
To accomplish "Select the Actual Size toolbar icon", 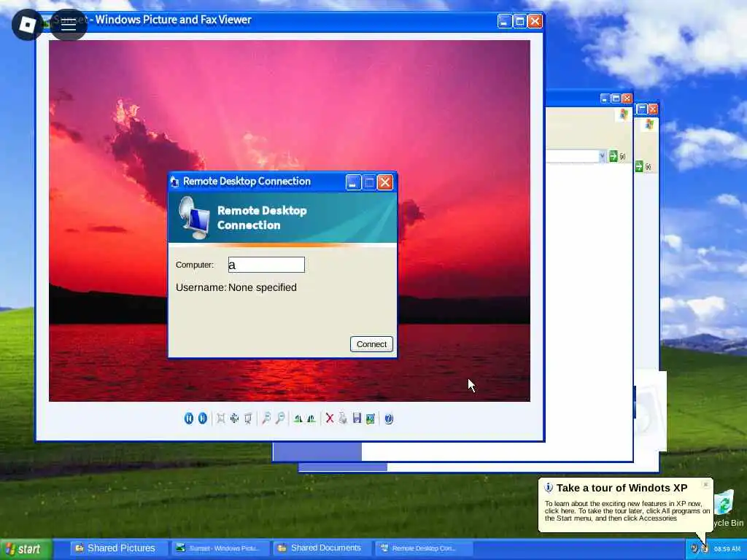I will (234, 419).
